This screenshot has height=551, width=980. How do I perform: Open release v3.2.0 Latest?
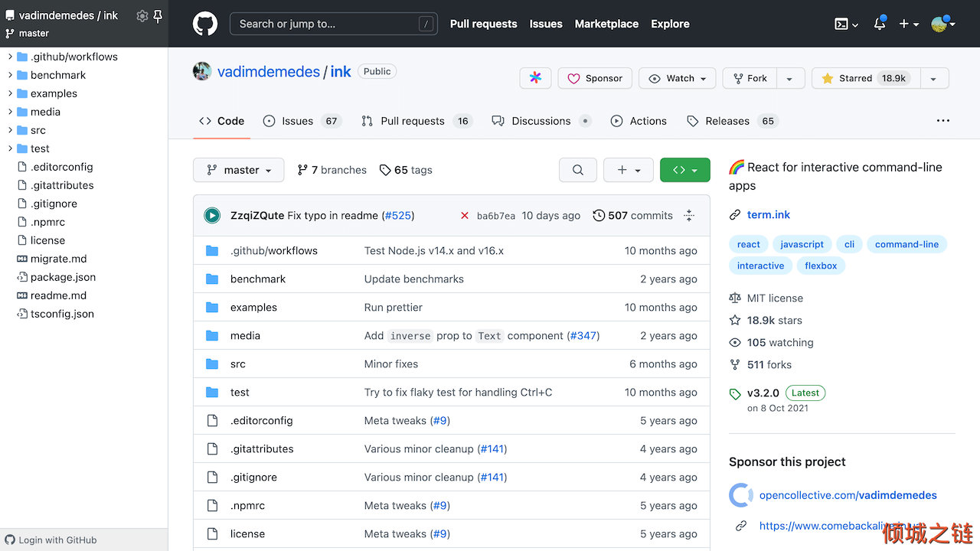(x=777, y=393)
